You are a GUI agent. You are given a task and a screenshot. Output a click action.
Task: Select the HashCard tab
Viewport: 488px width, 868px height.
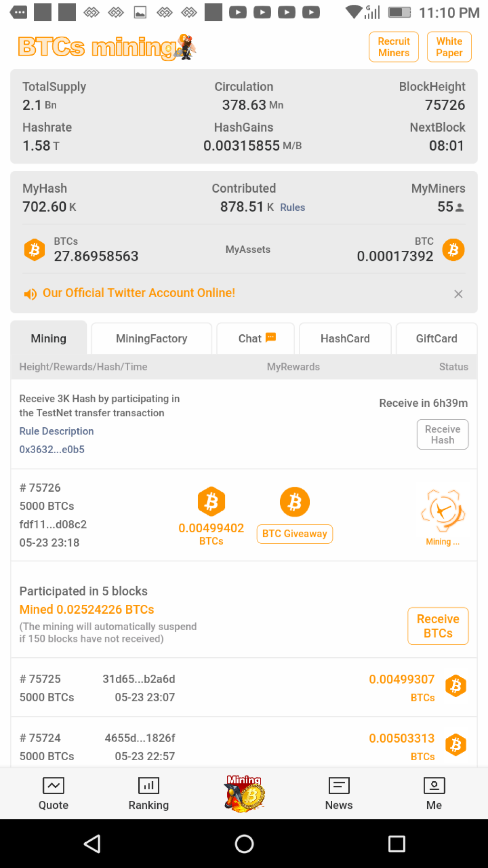pos(345,339)
